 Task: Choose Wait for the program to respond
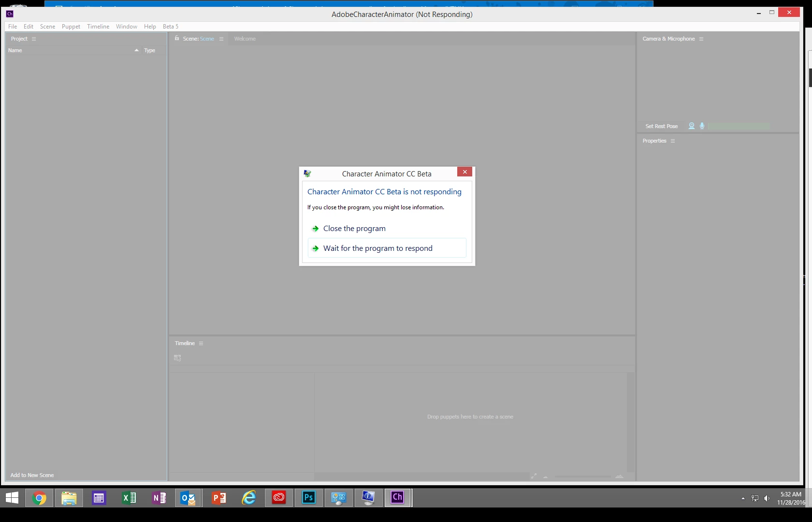387,248
